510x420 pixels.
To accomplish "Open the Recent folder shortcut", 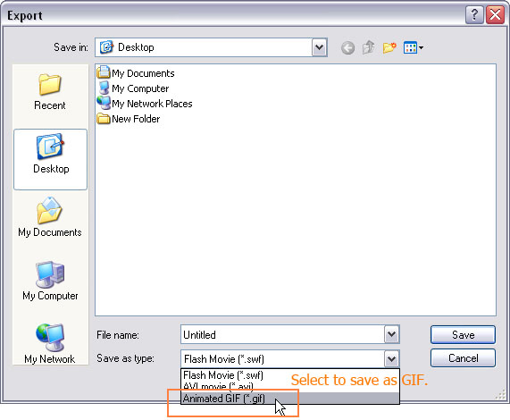I will click(50, 92).
